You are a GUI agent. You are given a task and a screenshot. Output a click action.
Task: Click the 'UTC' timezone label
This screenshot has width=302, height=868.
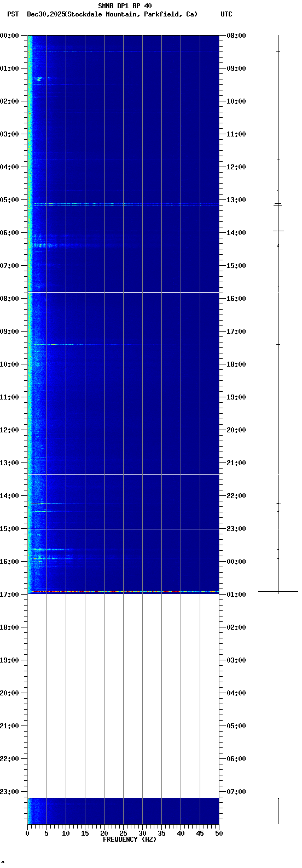click(x=226, y=14)
